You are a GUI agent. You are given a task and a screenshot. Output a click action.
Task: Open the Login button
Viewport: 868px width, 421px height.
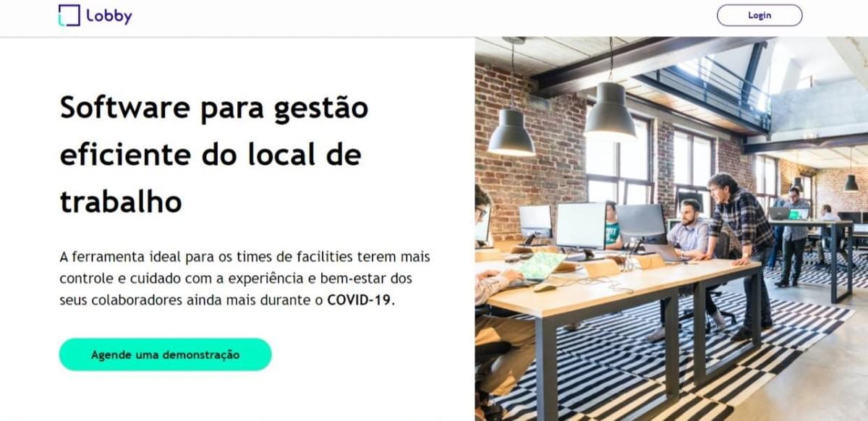pos(759,15)
